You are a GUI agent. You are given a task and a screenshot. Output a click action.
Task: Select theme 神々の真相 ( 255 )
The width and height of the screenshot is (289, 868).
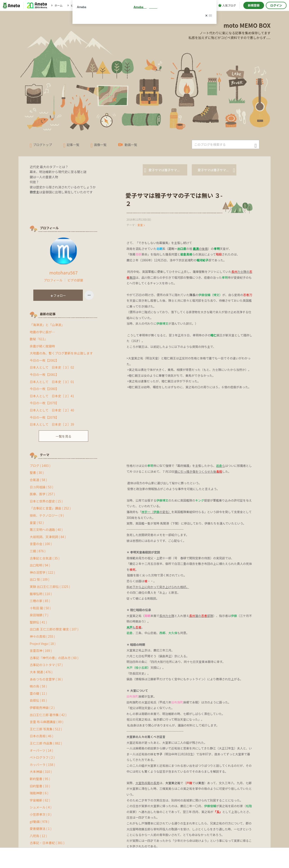click(x=42, y=637)
